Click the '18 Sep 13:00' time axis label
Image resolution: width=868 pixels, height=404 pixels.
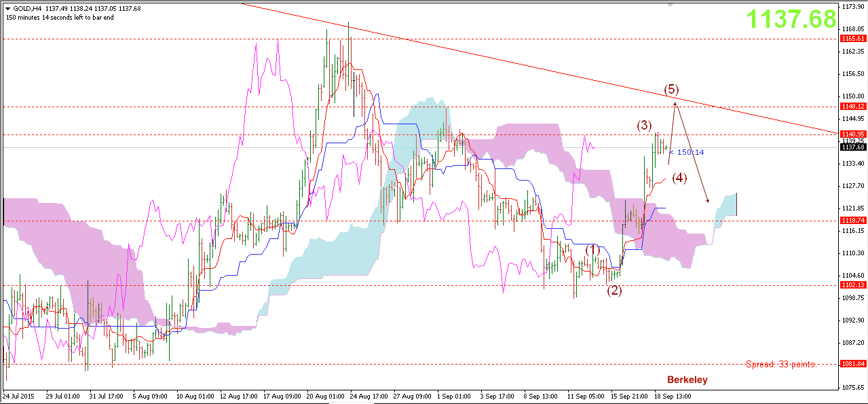pyautogui.click(x=671, y=394)
